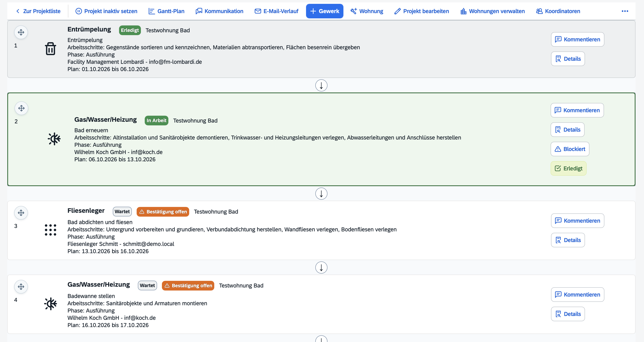Viewport: 644px width, 342px height.
Task: Click text 'Fliesenleger Schmitt - schmitt@demo.local'
Action: point(121,244)
